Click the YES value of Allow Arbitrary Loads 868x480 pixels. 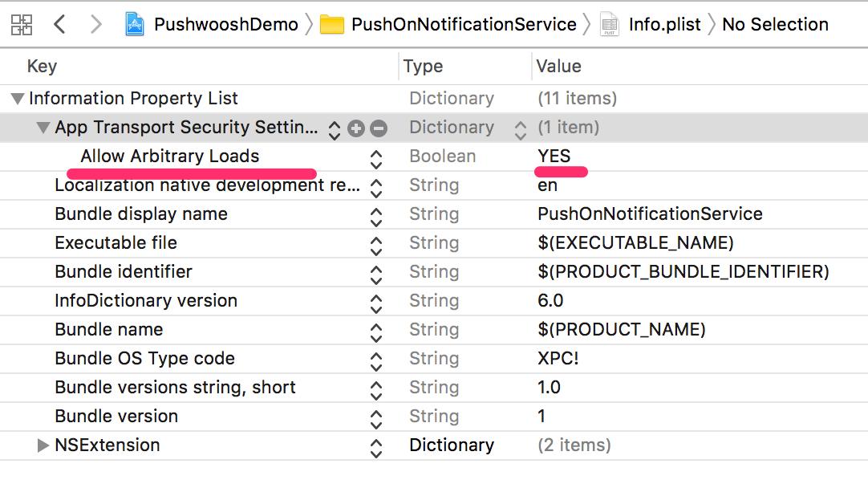point(554,157)
